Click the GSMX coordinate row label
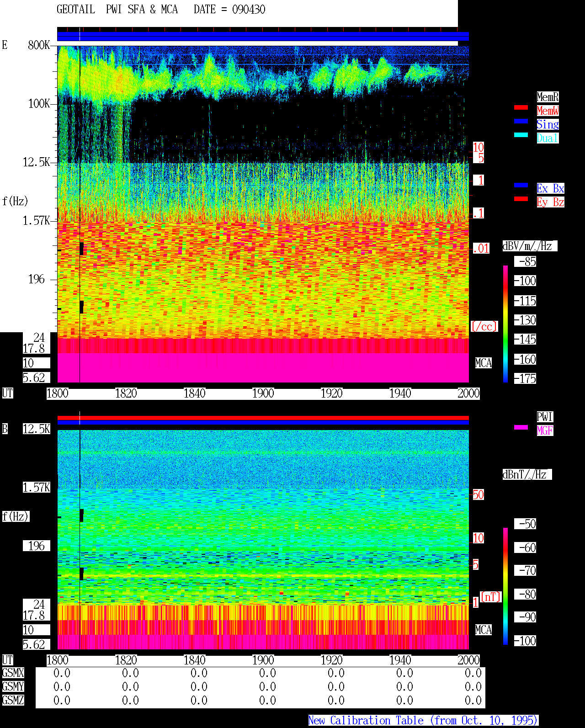This screenshot has height=728, width=585. pos(13,673)
